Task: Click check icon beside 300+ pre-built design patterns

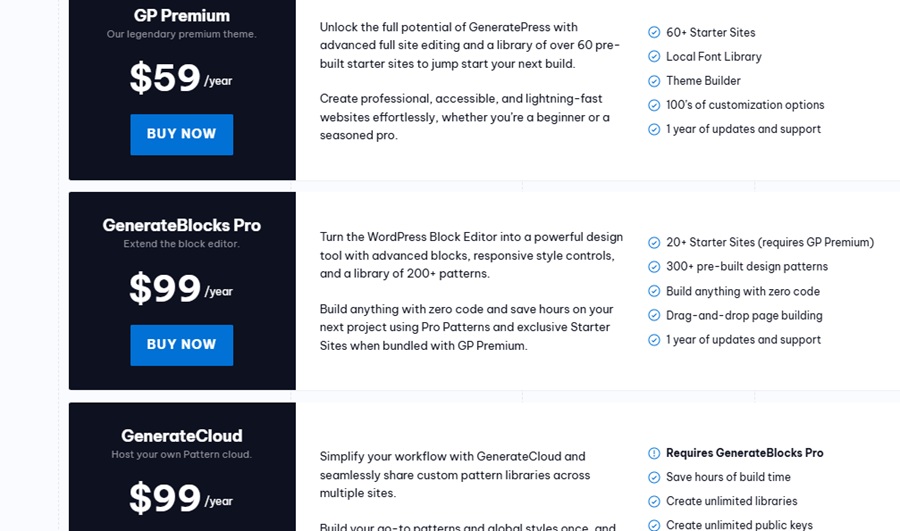Action: (x=654, y=267)
